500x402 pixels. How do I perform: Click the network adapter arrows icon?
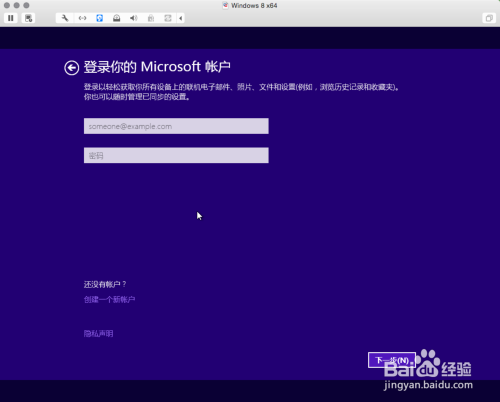[x=82, y=18]
